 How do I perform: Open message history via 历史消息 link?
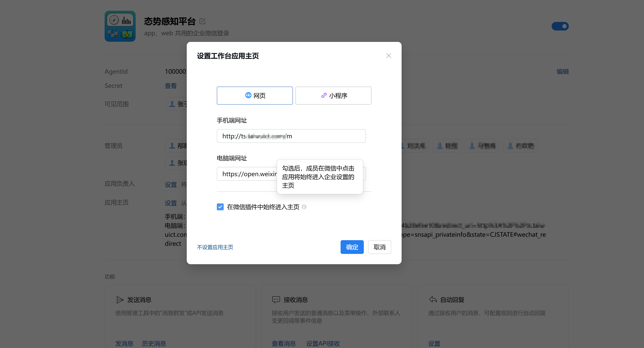tap(154, 343)
